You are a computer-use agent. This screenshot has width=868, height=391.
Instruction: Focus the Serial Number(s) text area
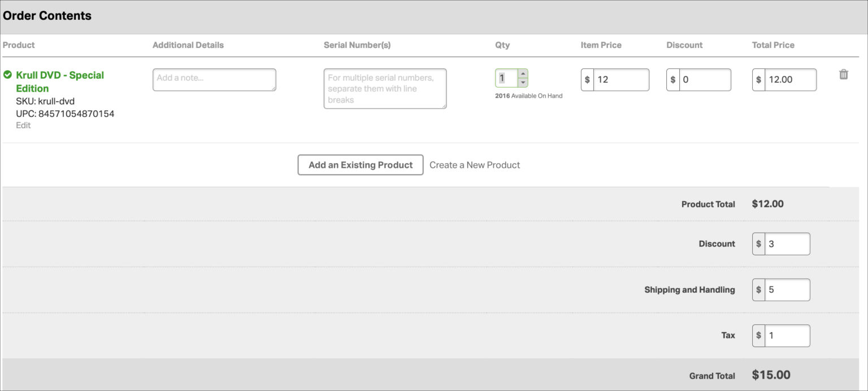point(385,88)
